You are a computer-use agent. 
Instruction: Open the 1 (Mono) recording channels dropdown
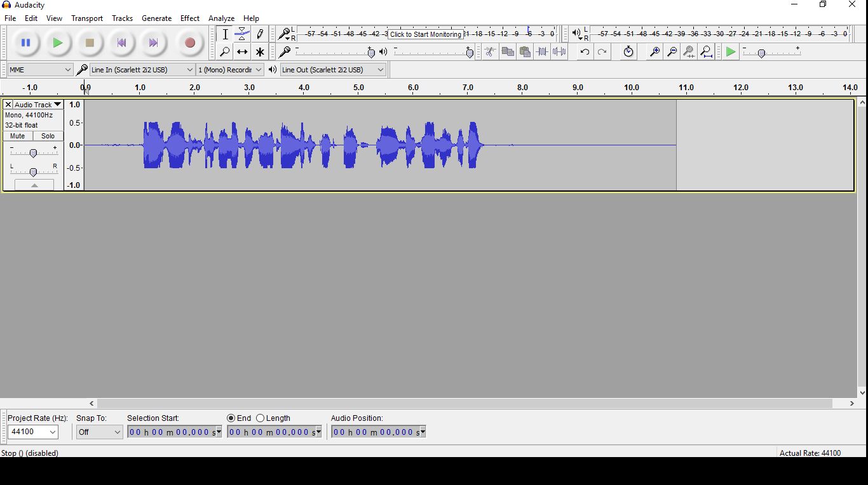(230, 70)
